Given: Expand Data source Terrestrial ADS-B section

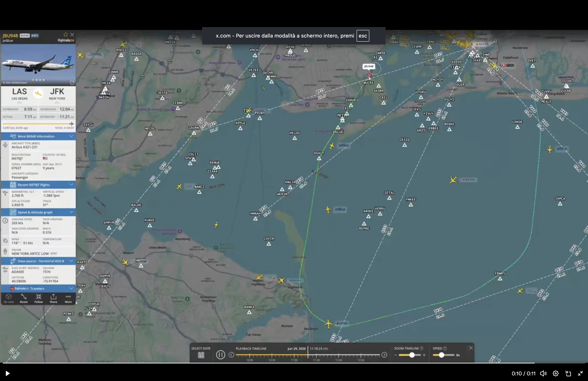Looking at the screenshot, I should point(38,261).
